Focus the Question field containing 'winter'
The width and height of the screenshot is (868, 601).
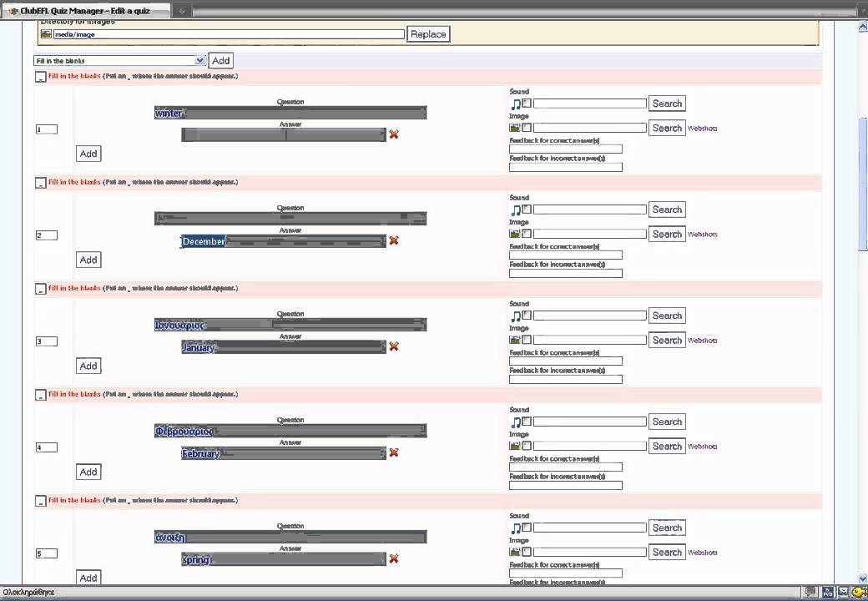[290, 113]
